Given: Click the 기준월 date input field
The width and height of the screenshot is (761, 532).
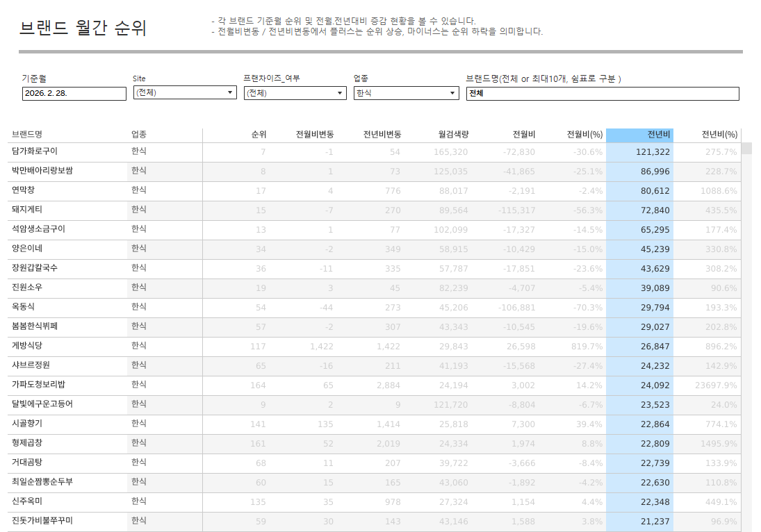Looking at the screenshot, I should (x=74, y=93).
